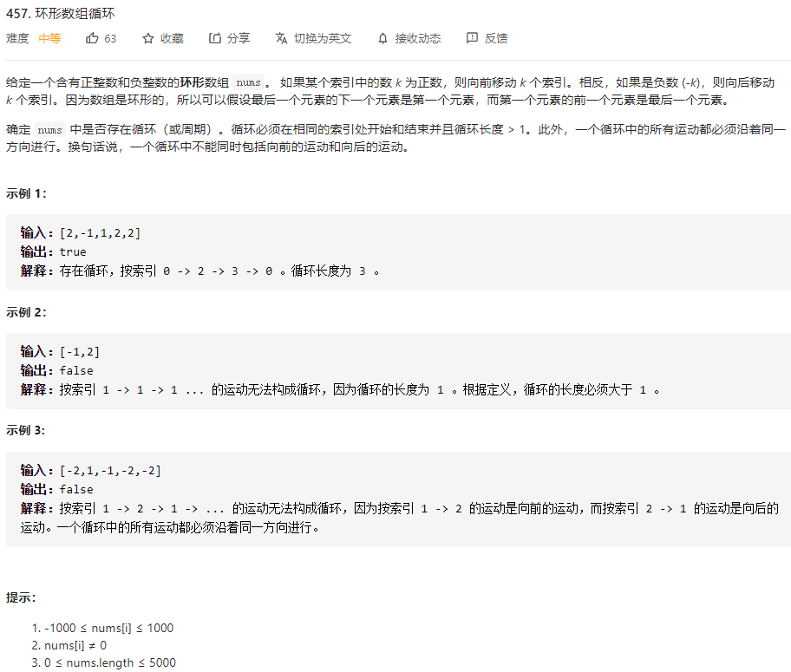The image size is (791, 672).
Task: Click example 3 output false
Action: coord(76,489)
